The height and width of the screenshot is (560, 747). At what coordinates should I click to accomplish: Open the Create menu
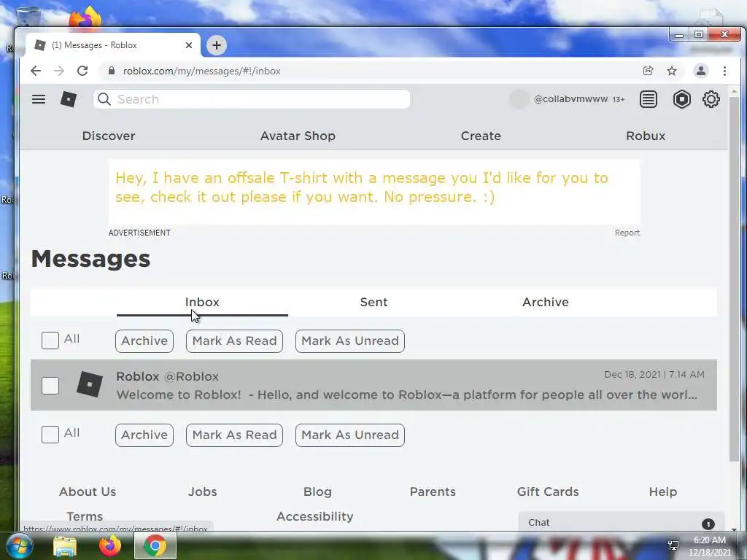[x=481, y=136]
